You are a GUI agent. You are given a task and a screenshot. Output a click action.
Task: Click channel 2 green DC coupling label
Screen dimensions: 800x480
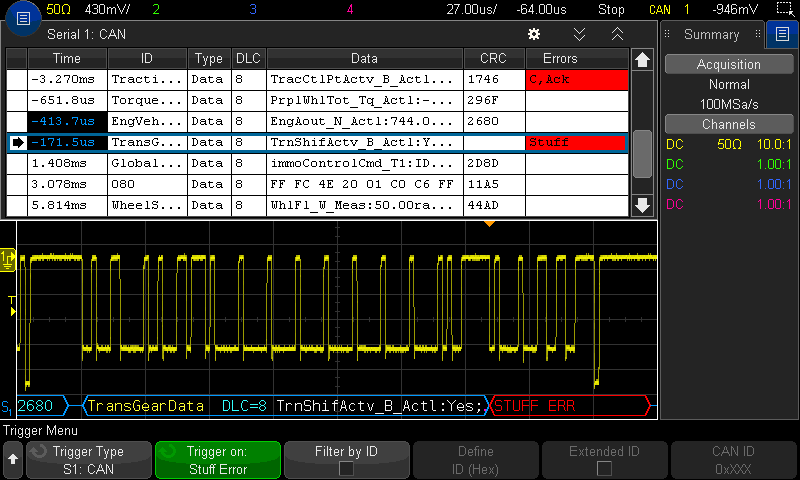click(674, 164)
